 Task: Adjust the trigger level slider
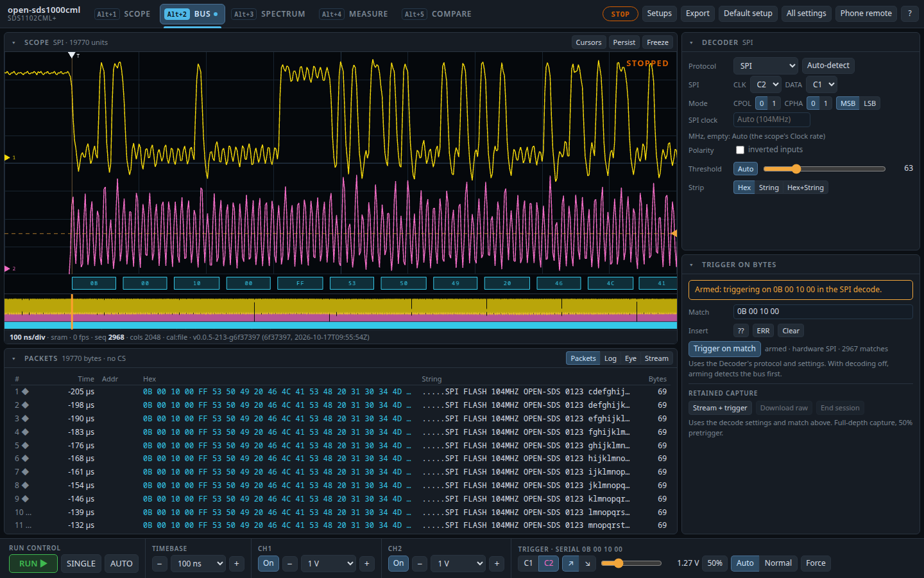pyautogui.click(x=631, y=563)
